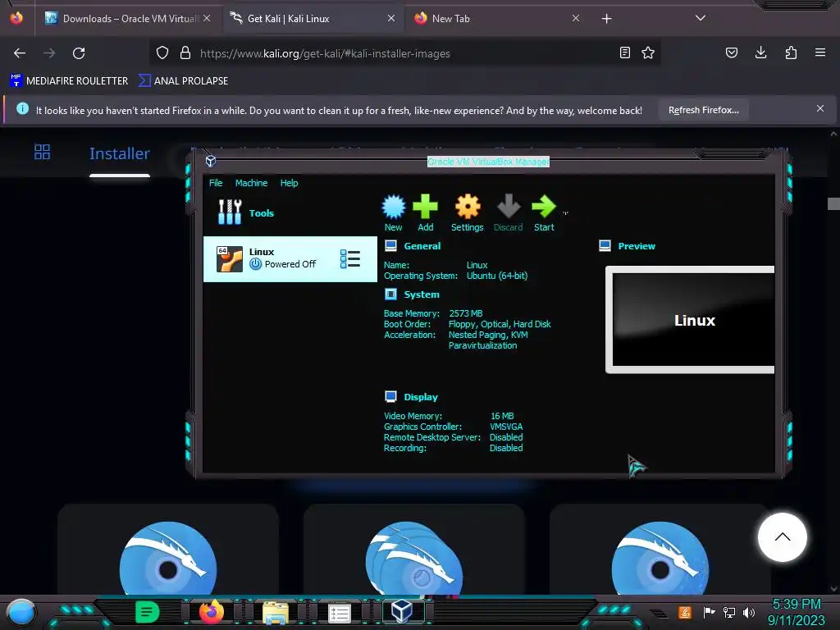This screenshot has height=630, width=840.
Task: Start the Linux VM with green arrow
Action: [x=544, y=212]
